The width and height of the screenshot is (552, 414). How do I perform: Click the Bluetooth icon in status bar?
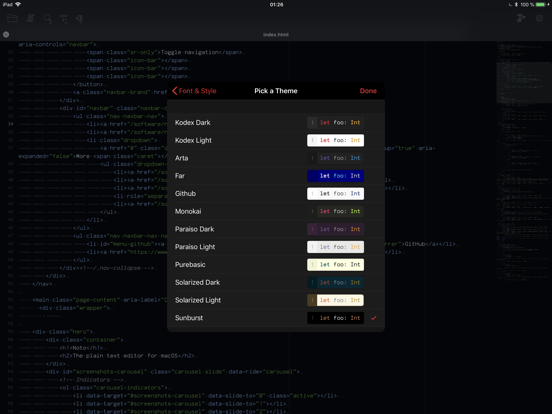click(516, 5)
